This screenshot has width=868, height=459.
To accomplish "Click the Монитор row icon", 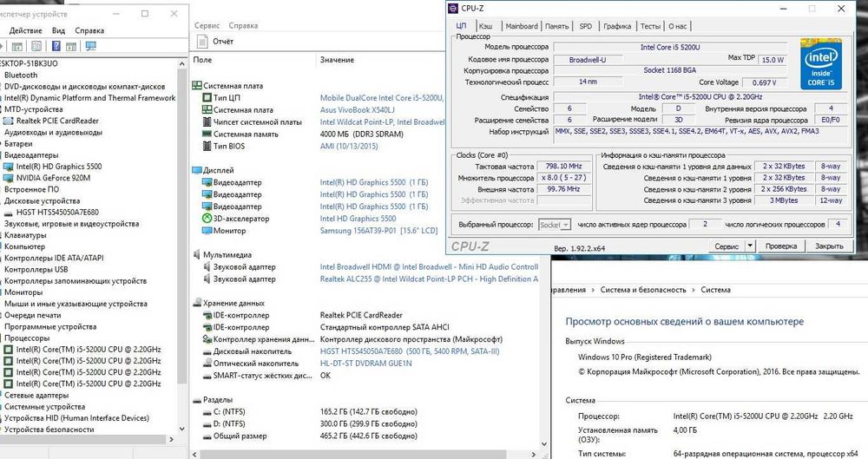I will pyautogui.click(x=207, y=230).
